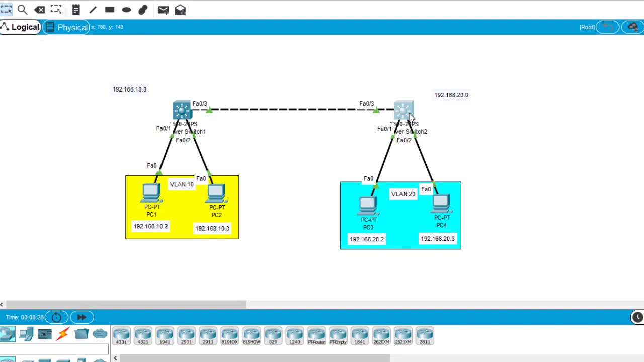644x362 pixels.
Task: Select the Draw Ellipse tool
Action: click(x=126, y=10)
